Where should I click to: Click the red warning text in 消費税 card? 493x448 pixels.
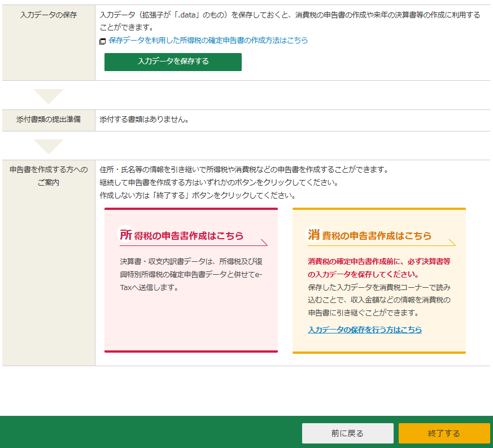379,268
